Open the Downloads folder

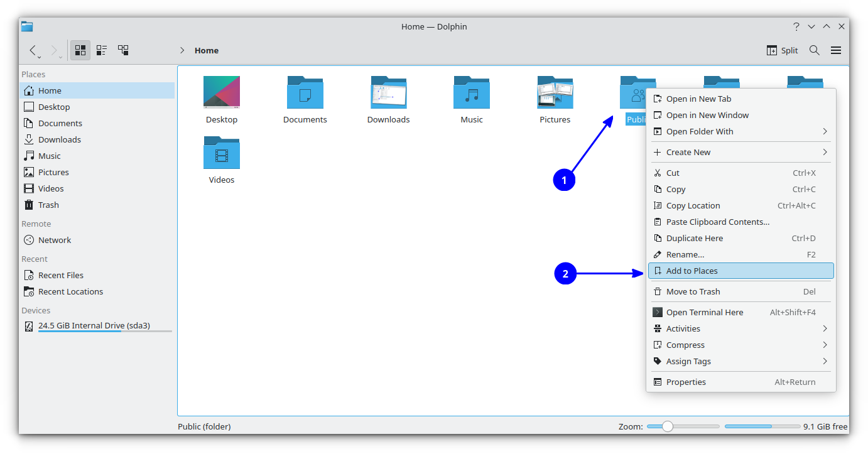coord(388,92)
